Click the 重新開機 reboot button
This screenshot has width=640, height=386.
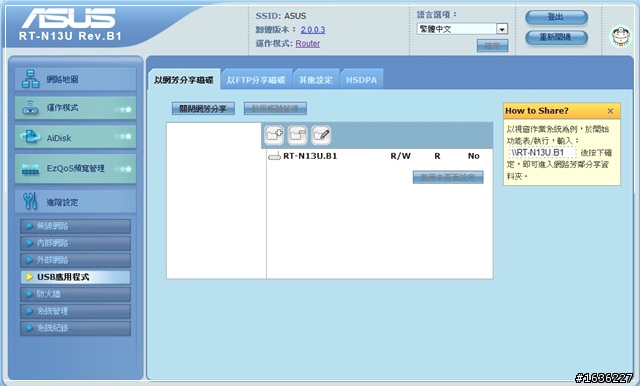pos(556,37)
